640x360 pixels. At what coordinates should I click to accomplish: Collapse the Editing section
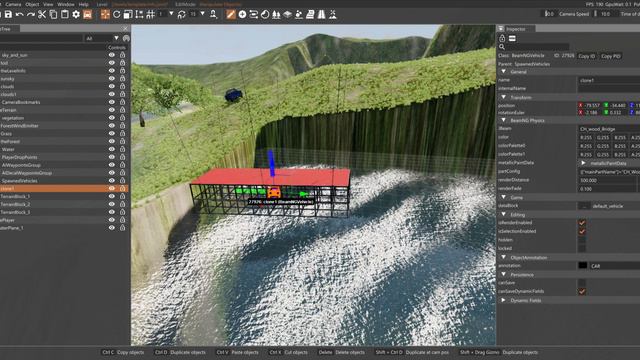(504, 214)
